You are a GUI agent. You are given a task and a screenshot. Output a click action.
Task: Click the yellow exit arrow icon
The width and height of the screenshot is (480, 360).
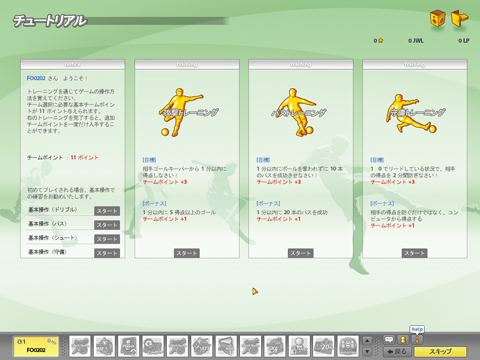pos(459,18)
